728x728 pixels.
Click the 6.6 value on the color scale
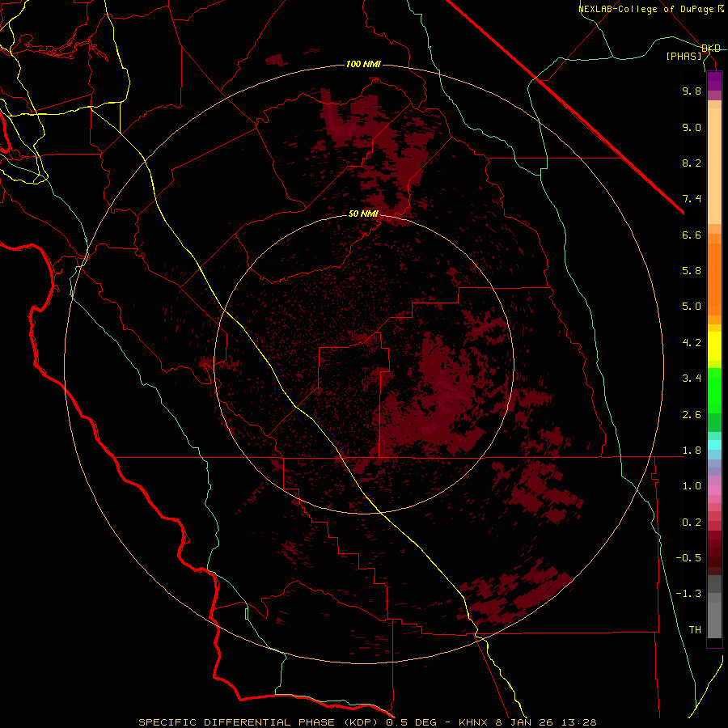692,235
